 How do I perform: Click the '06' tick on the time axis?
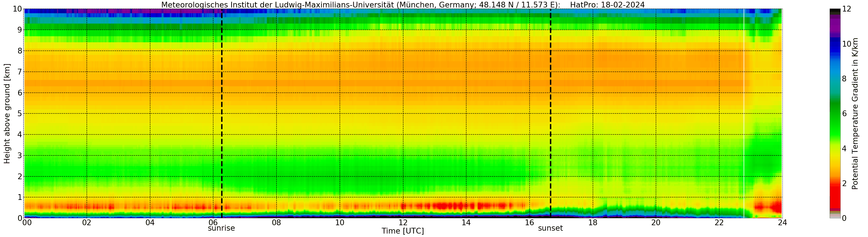213,223
